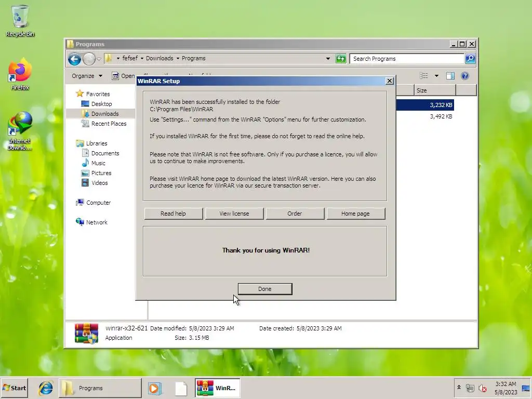
Task: Show hidden system tray icons
Action: tap(459, 388)
